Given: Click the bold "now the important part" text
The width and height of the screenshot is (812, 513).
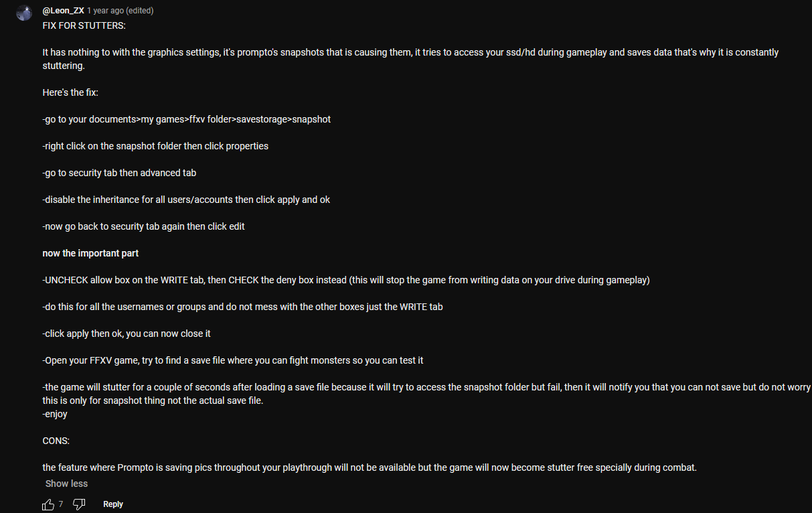Looking at the screenshot, I should tap(90, 253).
